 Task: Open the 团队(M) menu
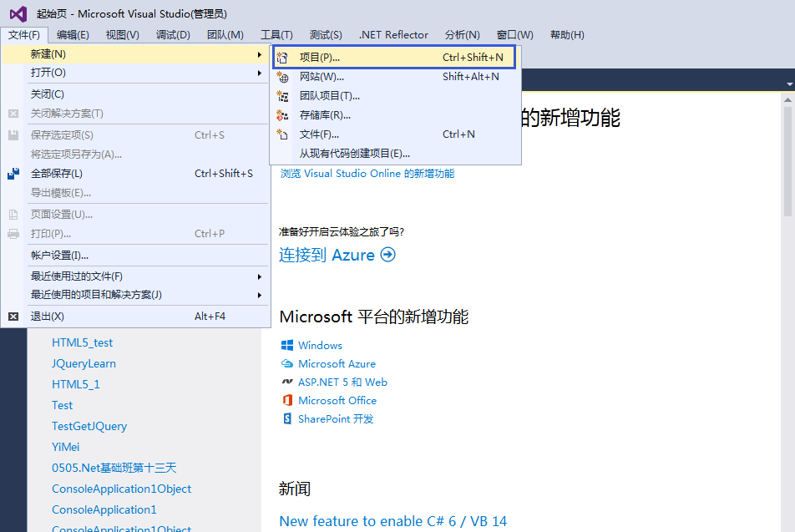tap(225, 35)
